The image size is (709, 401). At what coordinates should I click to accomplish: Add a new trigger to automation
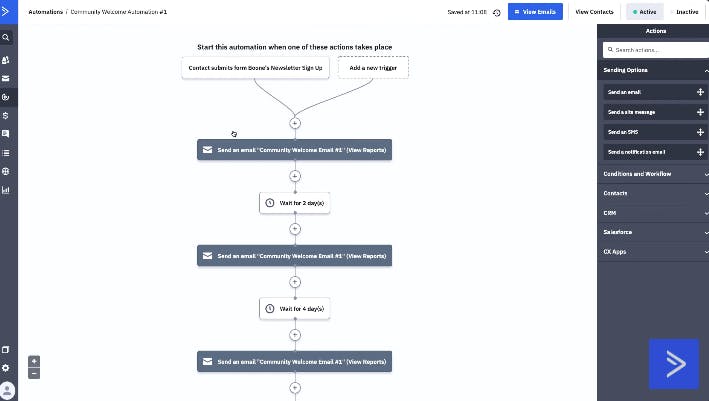373,68
